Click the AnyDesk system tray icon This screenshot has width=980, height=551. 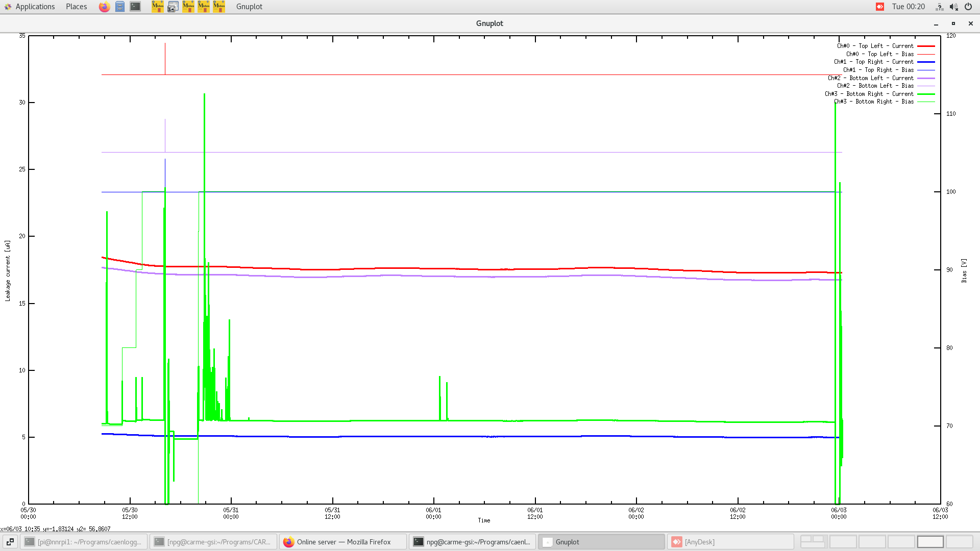879,7
